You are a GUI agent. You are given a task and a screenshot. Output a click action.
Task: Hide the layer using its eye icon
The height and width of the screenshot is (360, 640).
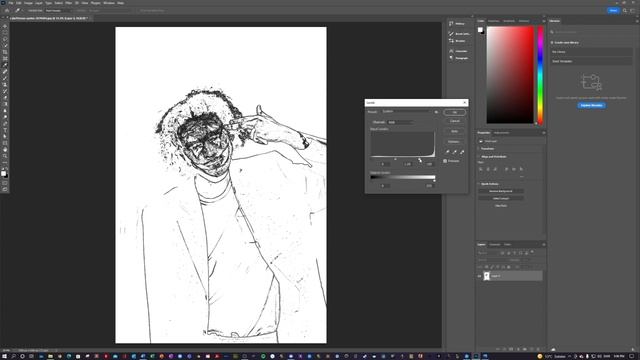pos(479,276)
